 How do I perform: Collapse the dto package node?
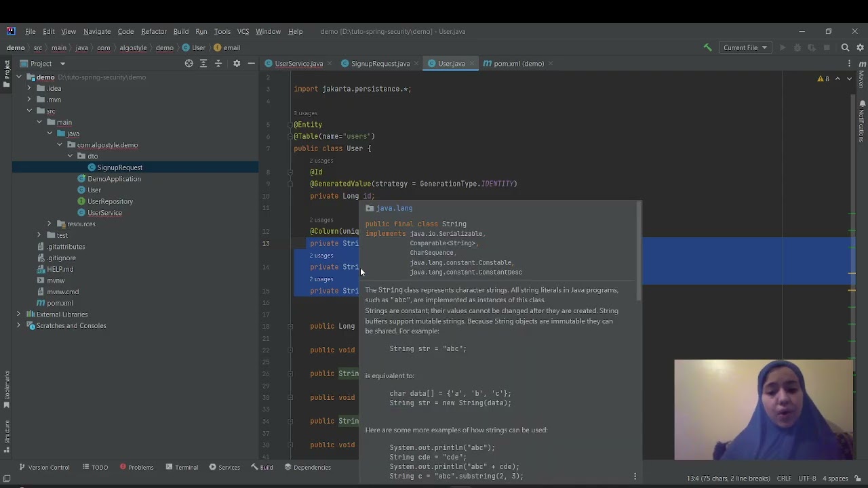tap(70, 156)
